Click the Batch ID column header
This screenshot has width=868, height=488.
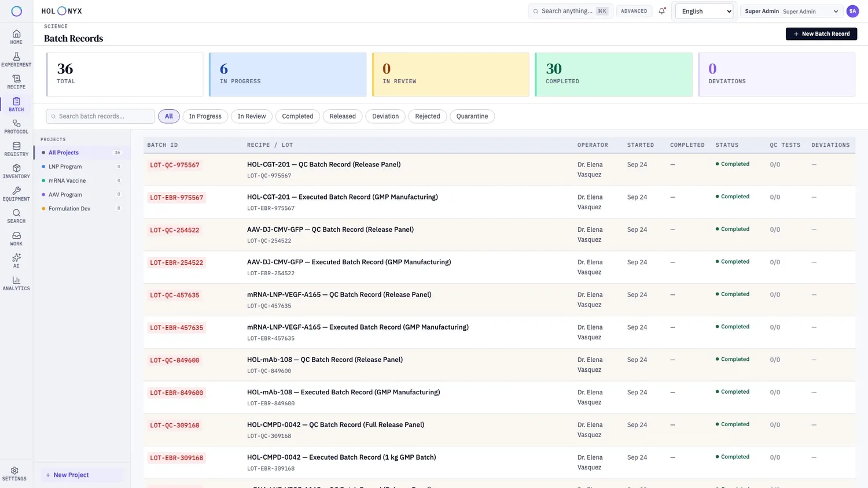pyautogui.click(x=163, y=145)
